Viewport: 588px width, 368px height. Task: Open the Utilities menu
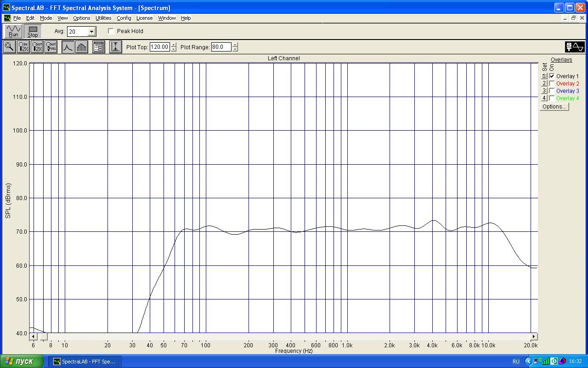pyautogui.click(x=103, y=18)
